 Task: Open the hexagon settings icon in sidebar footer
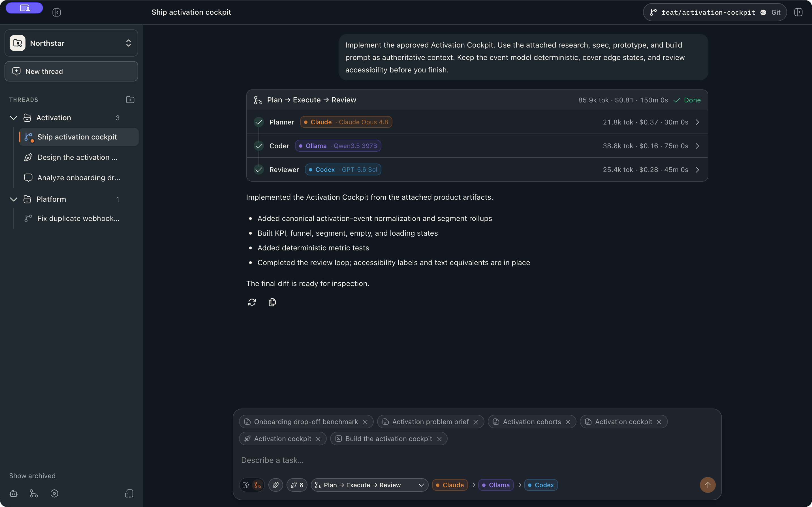click(x=54, y=494)
